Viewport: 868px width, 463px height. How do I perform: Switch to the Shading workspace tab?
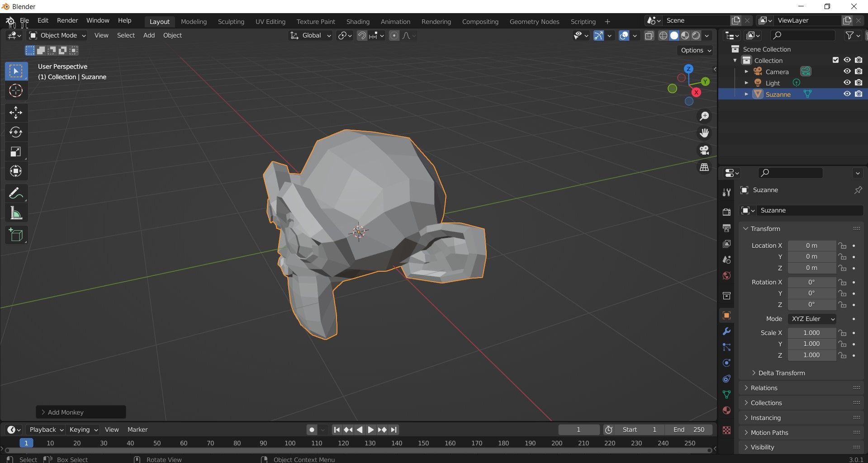click(x=358, y=21)
